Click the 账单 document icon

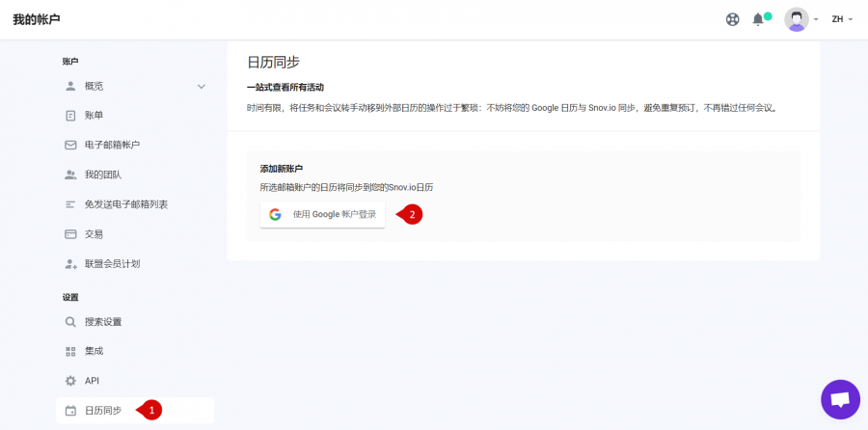tap(70, 116)
